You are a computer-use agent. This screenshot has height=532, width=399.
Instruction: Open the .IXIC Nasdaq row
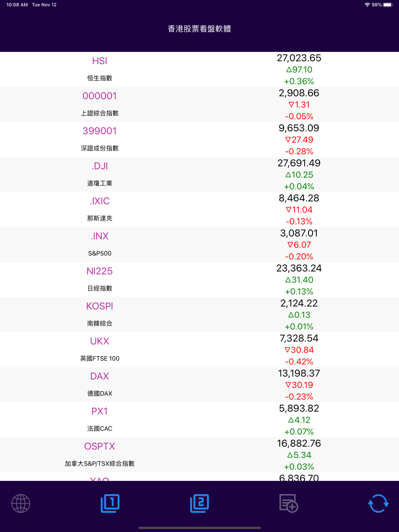point(199,210)
